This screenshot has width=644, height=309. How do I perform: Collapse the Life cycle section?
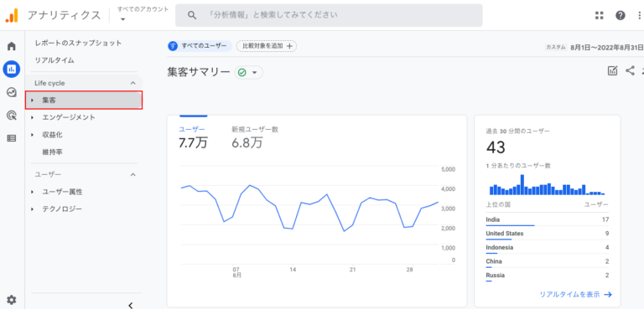point(132,83)
